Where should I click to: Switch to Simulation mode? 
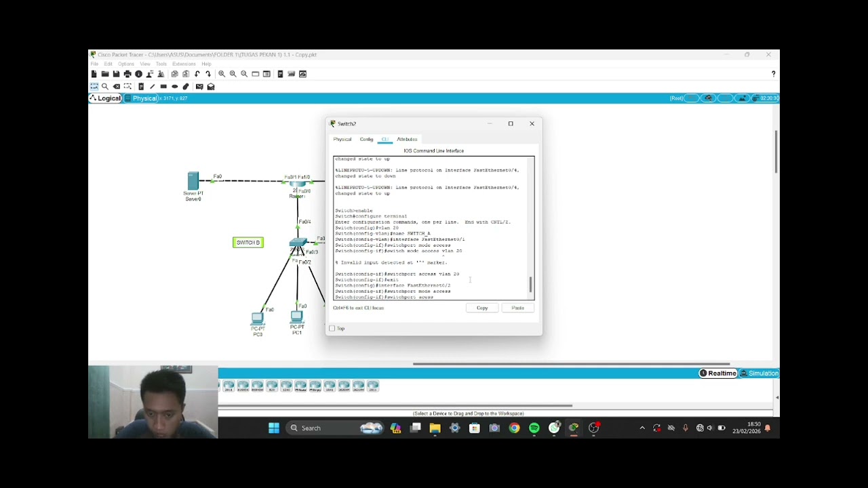[x=759, y=373]
